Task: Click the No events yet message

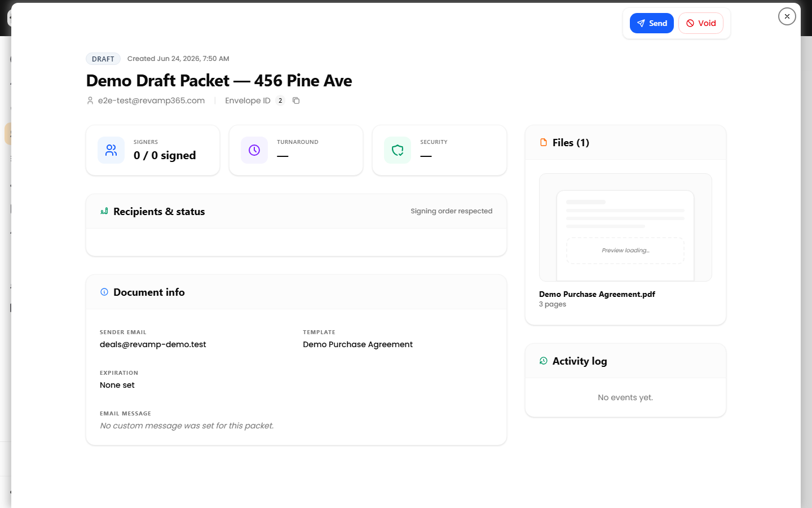Action: [x=625, y=397]
